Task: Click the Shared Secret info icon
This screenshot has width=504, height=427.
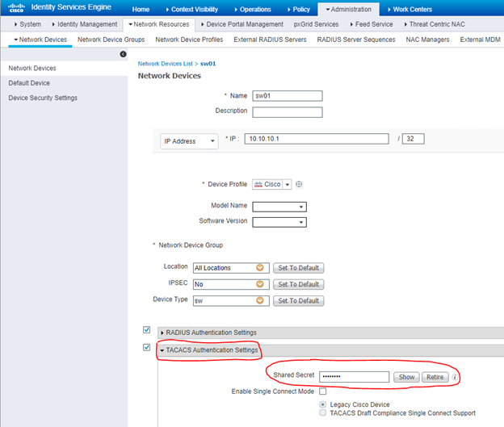Action: 455,377
